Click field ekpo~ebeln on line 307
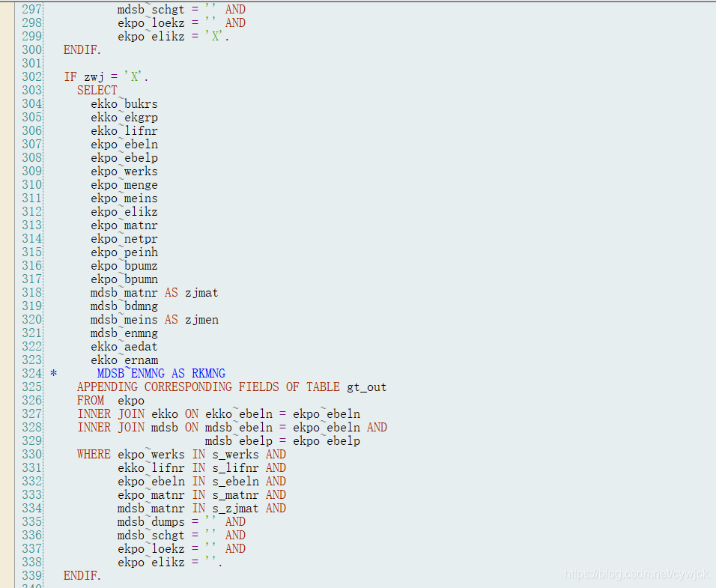 click(124, 145)
